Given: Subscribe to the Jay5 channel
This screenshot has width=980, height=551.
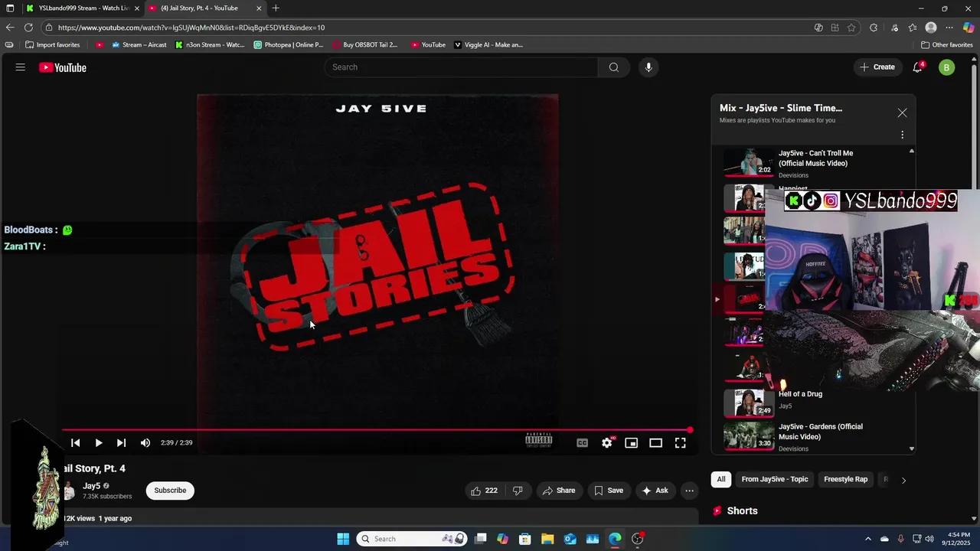Looking at the screenshot, I should pyautogui.click(x=170, y=491).
